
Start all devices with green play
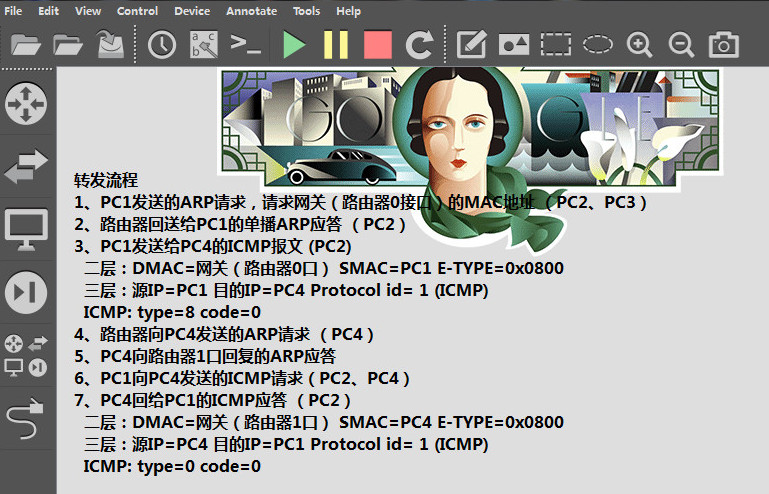pos(294,45)
